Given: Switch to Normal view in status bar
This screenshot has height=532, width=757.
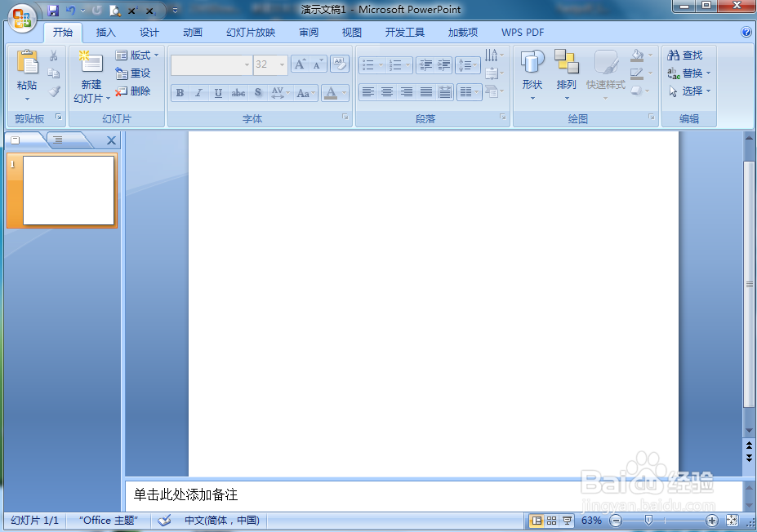Looking at the screenshot, I should 537,521.
